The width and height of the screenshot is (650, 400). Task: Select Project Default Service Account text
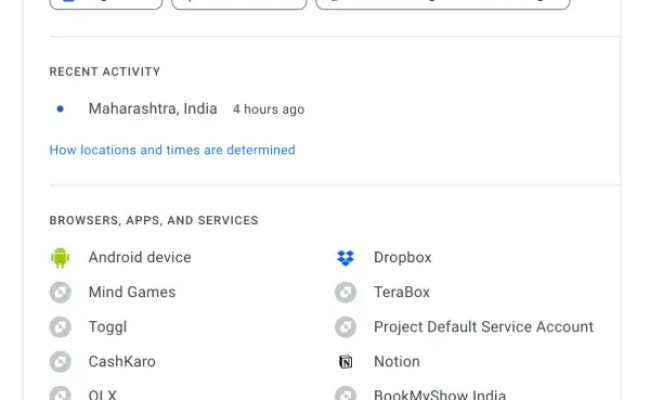coord(484,327)
